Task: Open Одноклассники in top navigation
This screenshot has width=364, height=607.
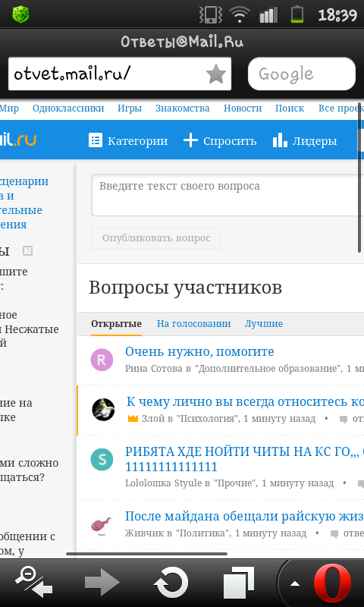Action: pos(68,109)
